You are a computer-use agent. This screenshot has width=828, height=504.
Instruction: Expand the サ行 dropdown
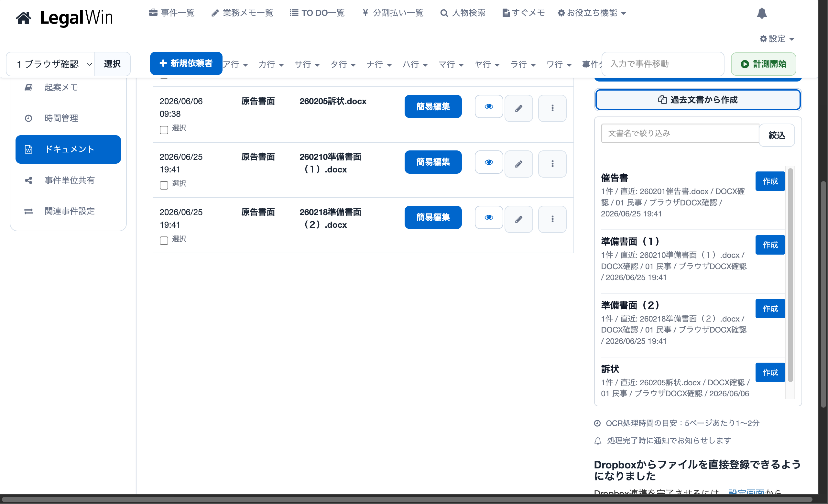coord(307,64)
